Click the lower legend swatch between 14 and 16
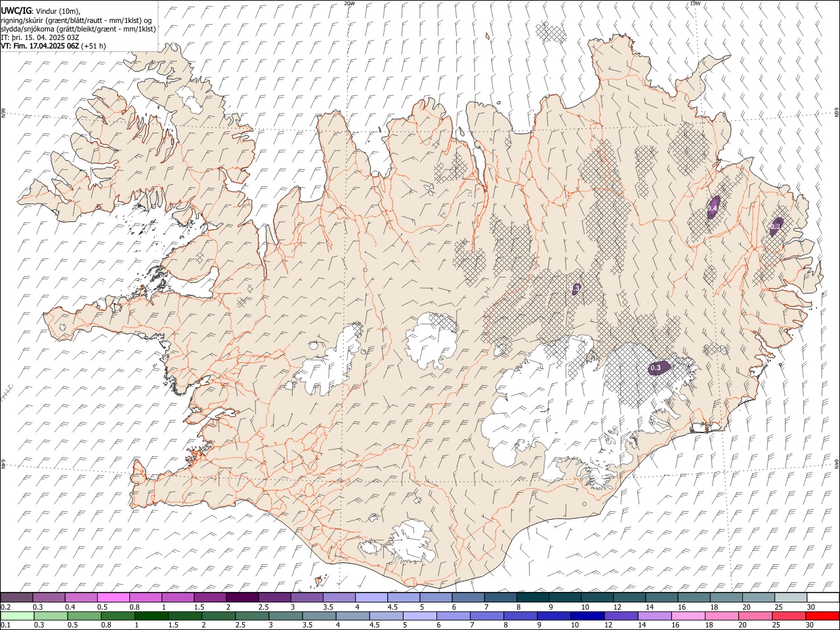Image resolution: width=840 pixels, height=630 pixels. point(654,616)
